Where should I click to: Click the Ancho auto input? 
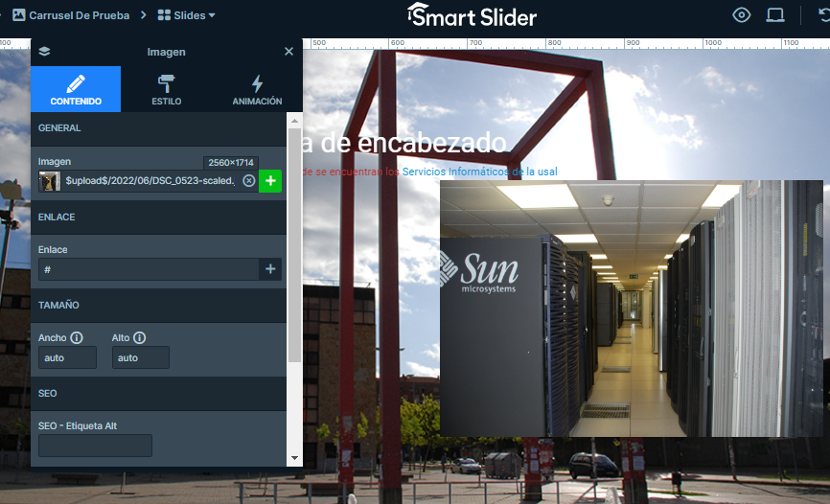pos(67,358)
